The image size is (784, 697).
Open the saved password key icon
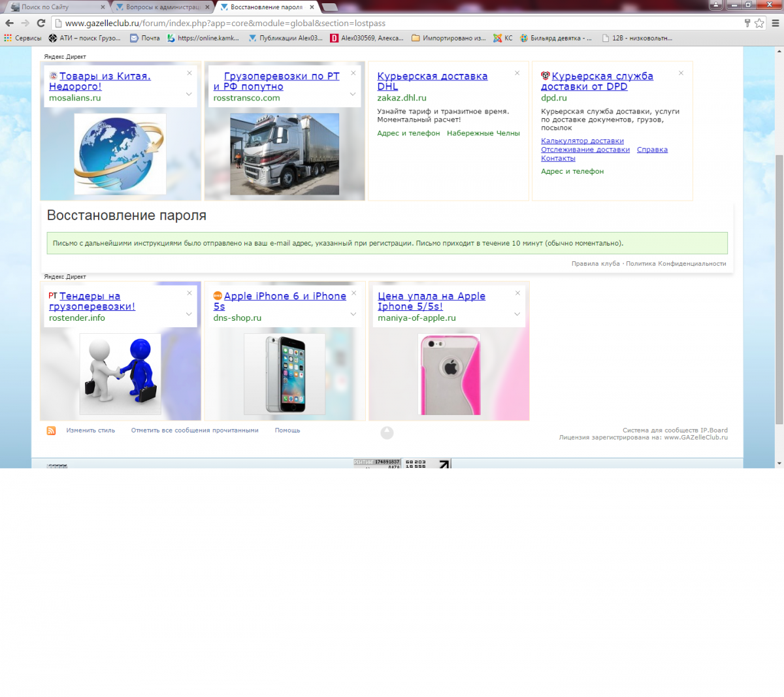coord(747,23)
